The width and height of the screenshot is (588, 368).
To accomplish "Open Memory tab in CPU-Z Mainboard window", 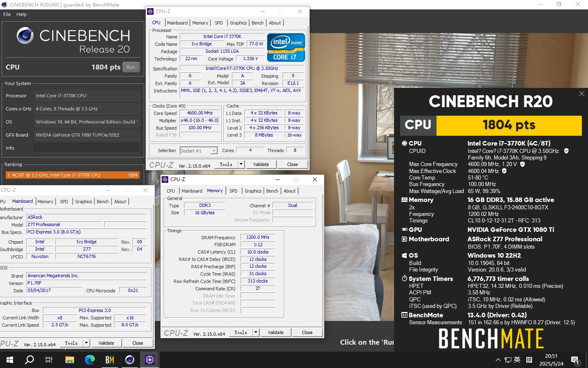I will tap(45, 202).
